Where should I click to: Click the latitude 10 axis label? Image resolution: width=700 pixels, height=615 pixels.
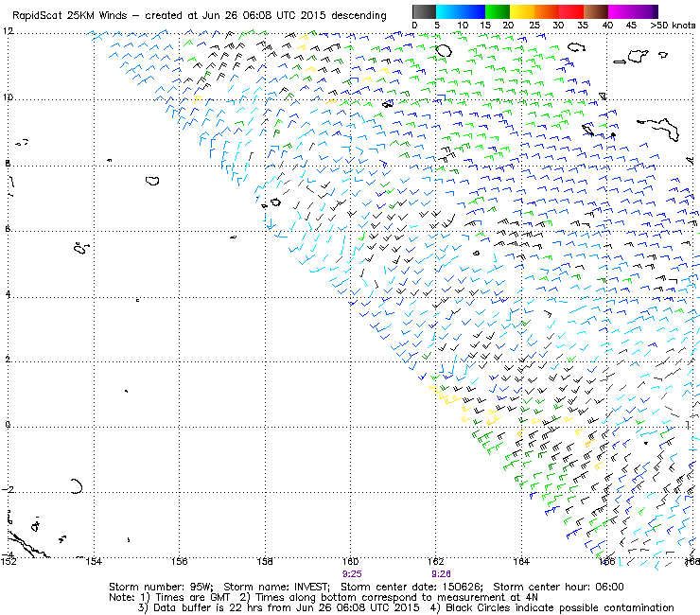pos(8,97)
